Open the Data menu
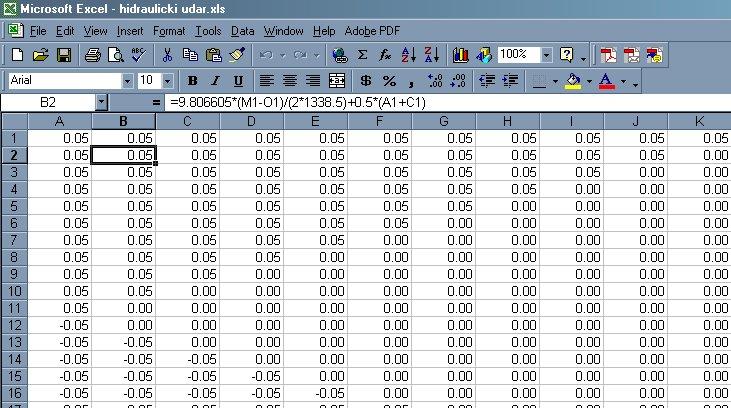This screenshot has width=731, height=408. click(x=242, y=31)
